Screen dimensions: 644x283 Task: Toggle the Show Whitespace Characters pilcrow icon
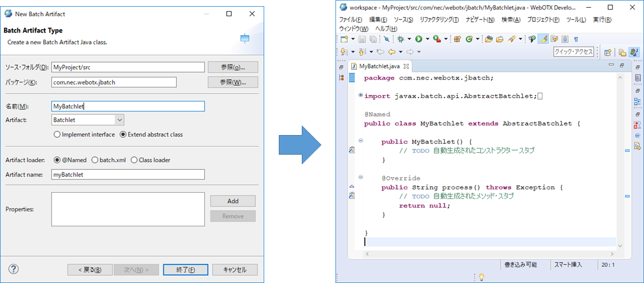(576, 39)
